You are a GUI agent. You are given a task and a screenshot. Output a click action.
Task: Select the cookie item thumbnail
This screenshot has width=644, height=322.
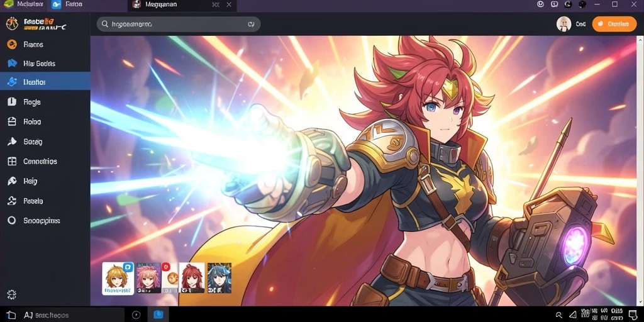[170, 278]
